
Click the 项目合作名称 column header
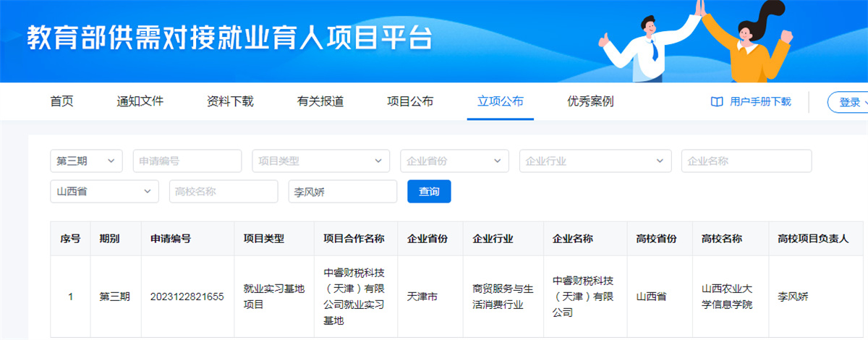coord(355,239)
